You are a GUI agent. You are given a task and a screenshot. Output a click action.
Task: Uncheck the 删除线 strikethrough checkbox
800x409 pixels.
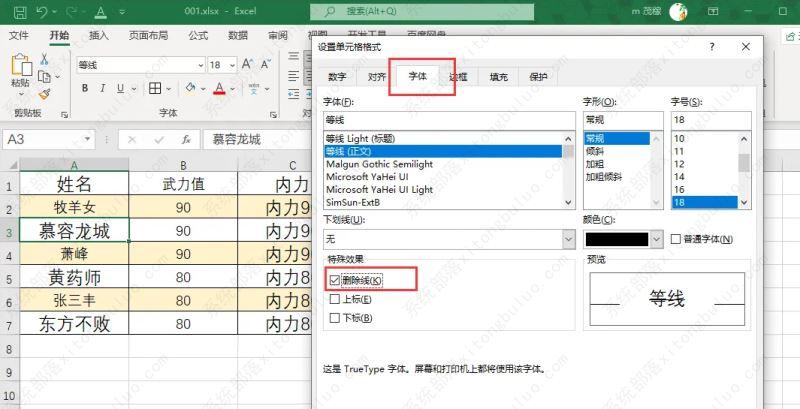point(334,280)
